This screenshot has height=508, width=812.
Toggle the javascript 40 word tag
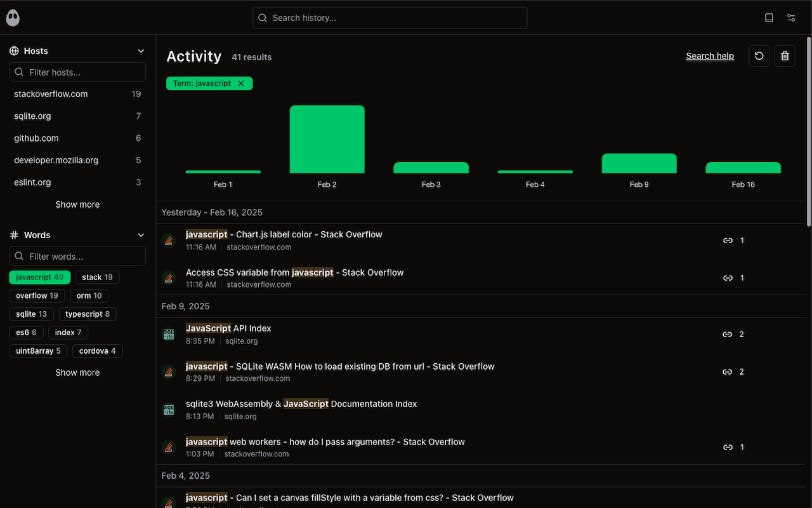coord(40,277)
